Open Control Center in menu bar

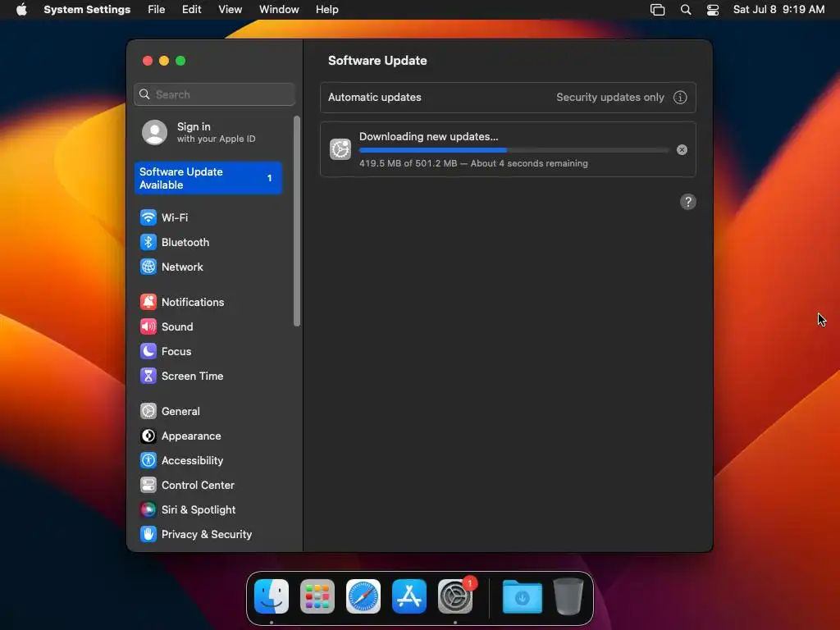(x=713, y=10)
